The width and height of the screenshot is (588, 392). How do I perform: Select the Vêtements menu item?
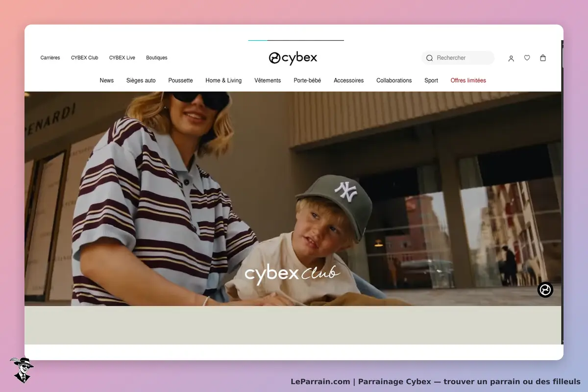pyautogui.click(x=268, y=80)
